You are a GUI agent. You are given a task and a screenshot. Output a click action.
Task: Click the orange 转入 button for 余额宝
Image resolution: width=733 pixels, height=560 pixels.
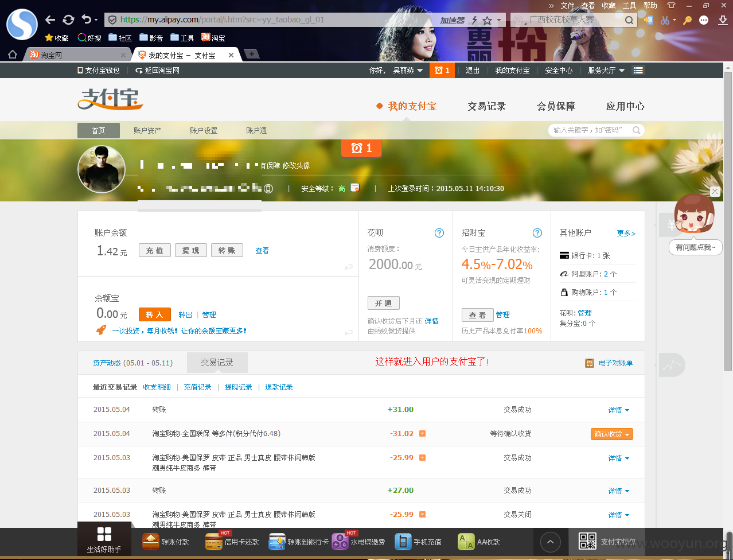click(155, 314)
